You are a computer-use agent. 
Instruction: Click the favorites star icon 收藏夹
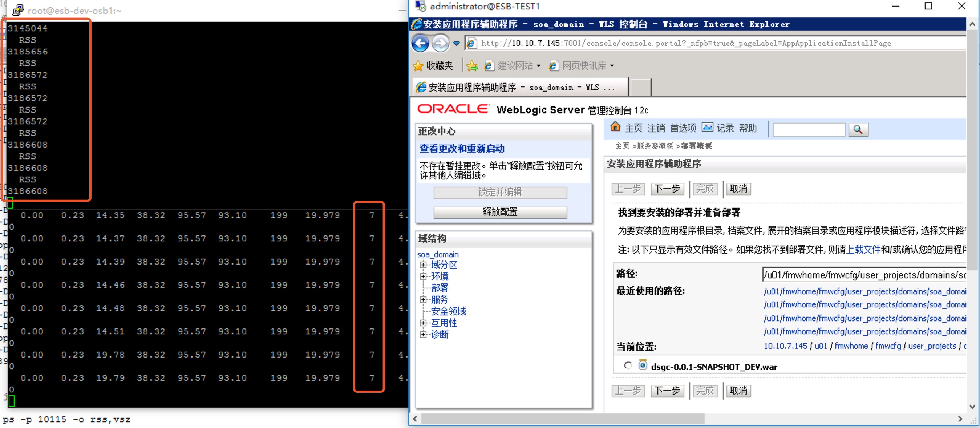pyautogui.click(x=418, y=66)
